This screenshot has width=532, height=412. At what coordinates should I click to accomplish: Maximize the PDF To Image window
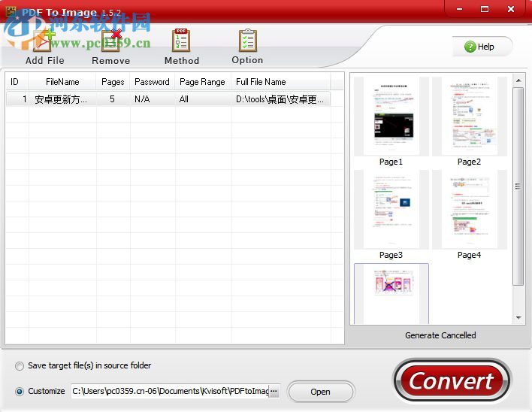coord(485,9)
